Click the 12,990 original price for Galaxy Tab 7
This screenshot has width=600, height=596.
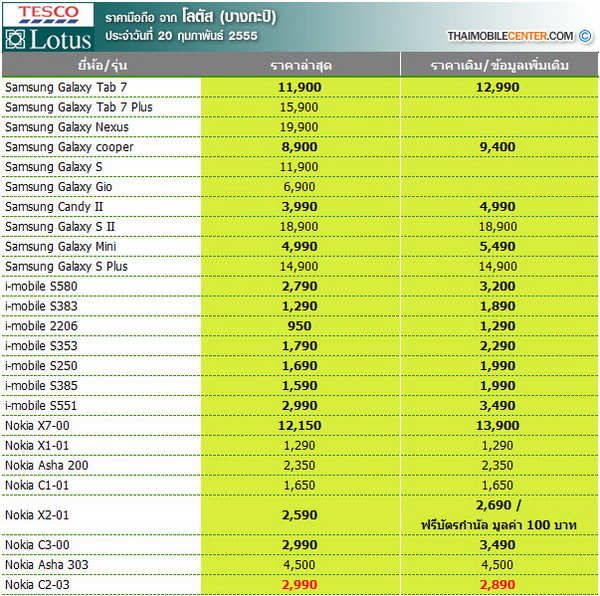(497, 88)
